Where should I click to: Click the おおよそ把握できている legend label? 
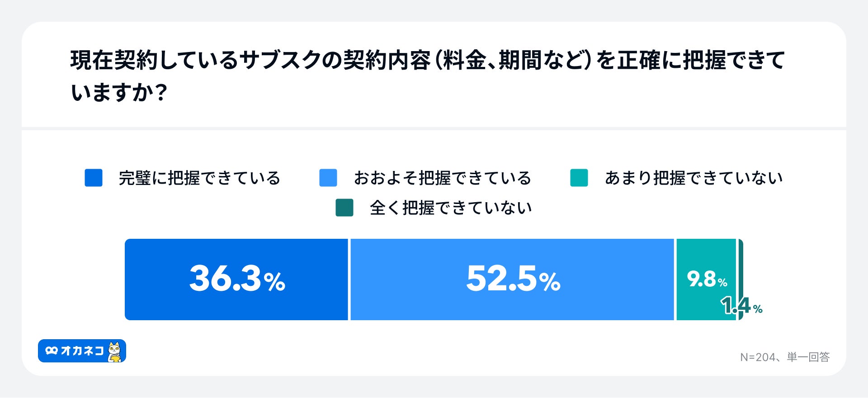point(442,178)
